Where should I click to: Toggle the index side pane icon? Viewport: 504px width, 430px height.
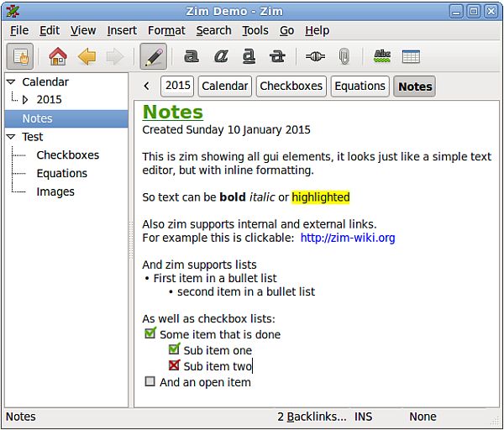[20, 56]
